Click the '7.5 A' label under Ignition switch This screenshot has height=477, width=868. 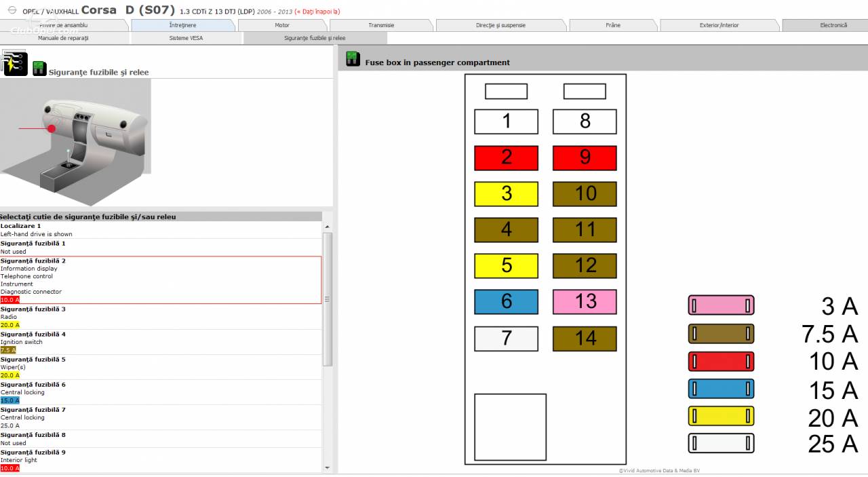8,350
